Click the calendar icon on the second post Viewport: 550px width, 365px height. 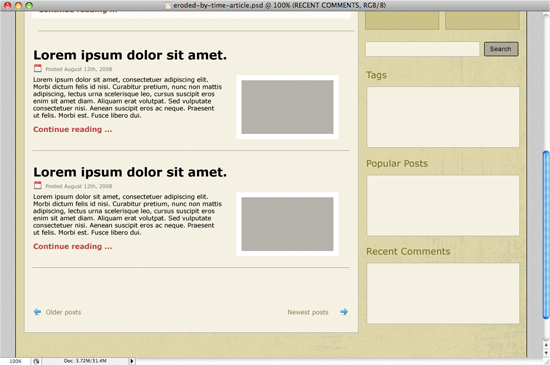[38, 185]
